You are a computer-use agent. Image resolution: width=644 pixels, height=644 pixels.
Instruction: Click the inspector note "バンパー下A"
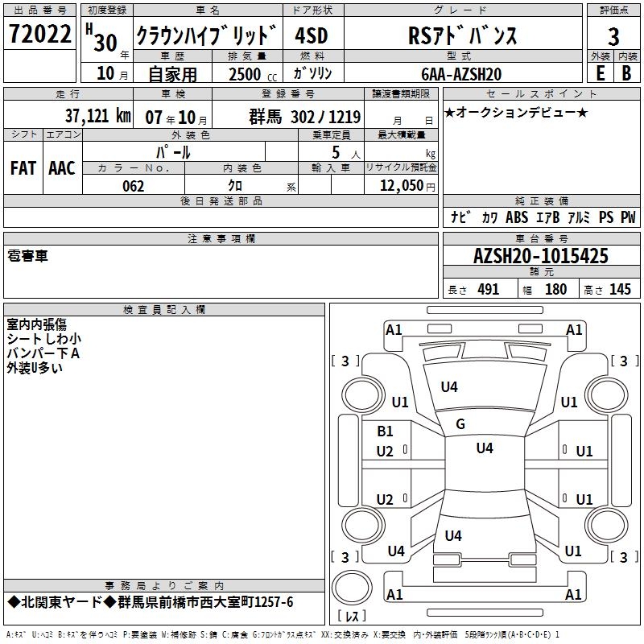click(x=43, y=353)
